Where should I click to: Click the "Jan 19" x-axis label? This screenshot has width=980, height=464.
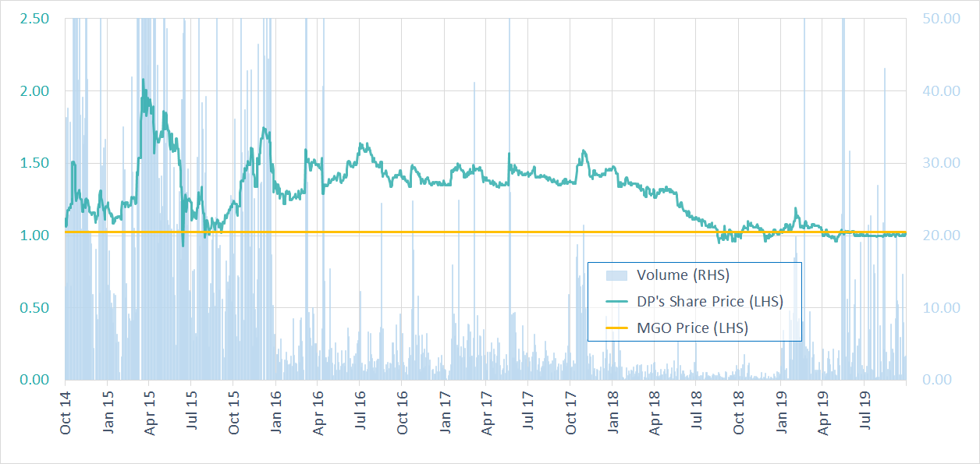(781, 414)
